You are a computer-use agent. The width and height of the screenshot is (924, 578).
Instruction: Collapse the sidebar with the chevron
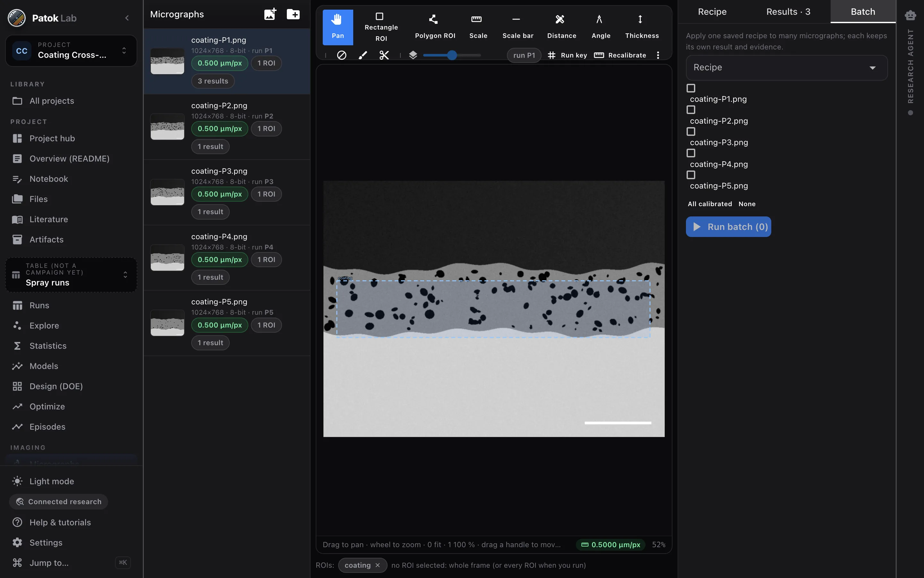pos(127,18)
